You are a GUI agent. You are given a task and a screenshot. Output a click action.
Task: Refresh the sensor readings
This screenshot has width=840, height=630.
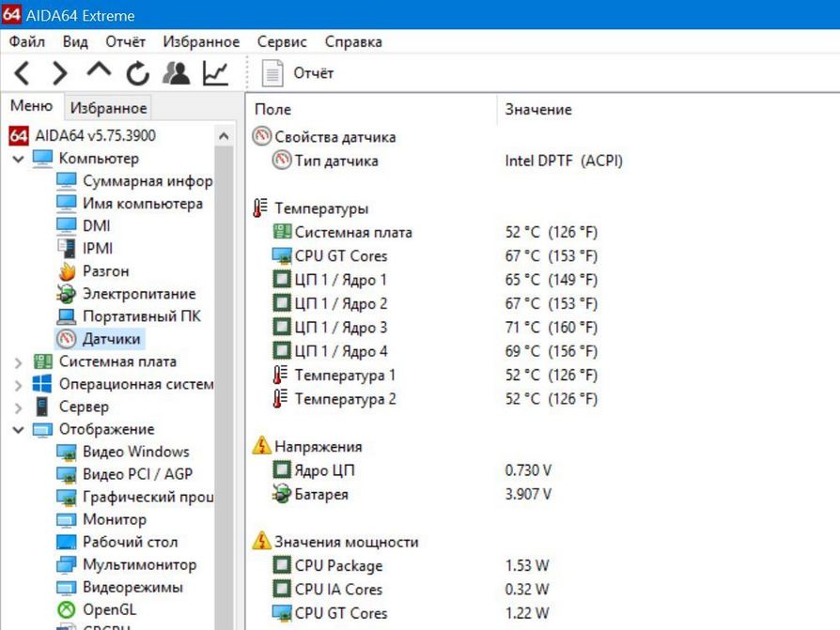pyautogui.click(x=137, y=72)
